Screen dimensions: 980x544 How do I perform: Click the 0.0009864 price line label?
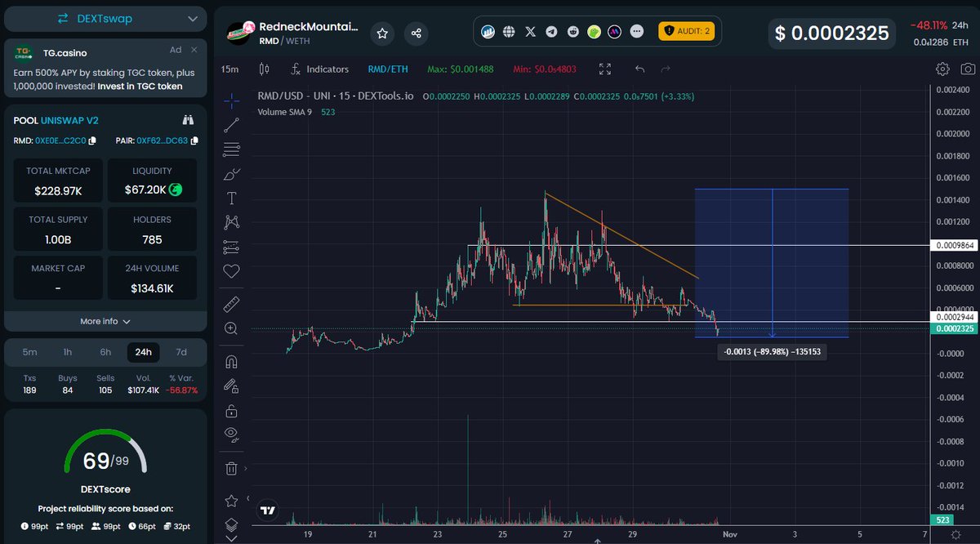pyautogui.click(x=952, y=245)
